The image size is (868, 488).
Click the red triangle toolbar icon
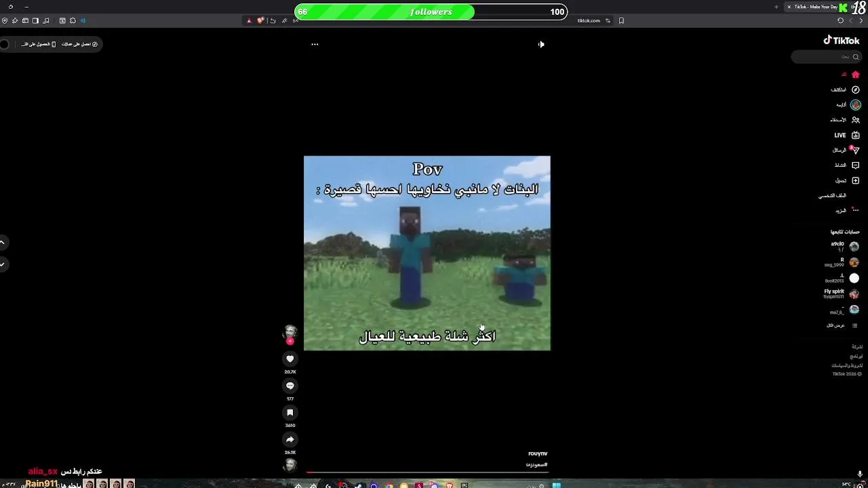point(249,20)
